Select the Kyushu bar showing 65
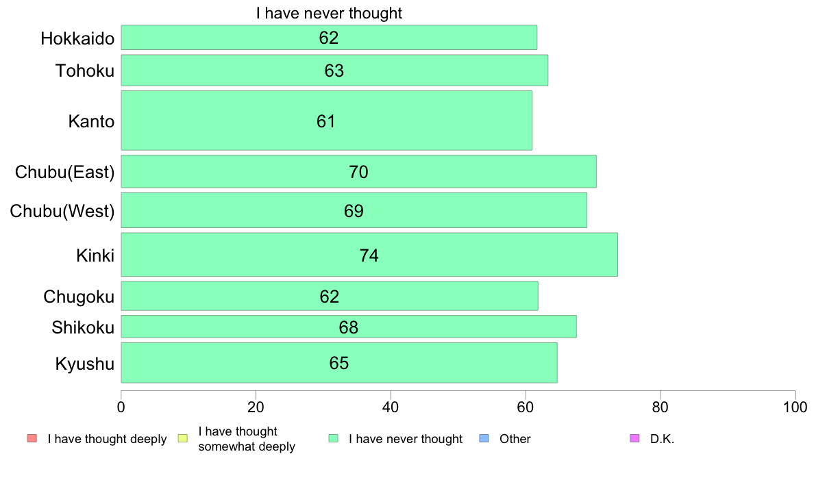This screenshot has width=814, height=504. coord(339,363)
